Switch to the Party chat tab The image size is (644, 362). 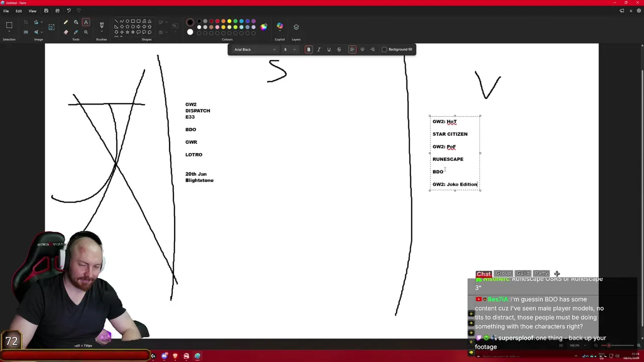click(541, 274)
